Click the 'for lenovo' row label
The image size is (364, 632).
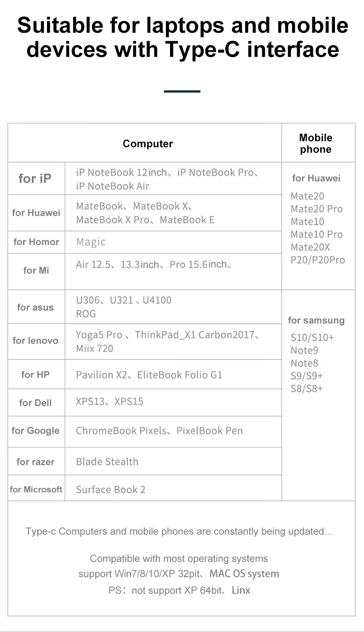click(35, 340)
